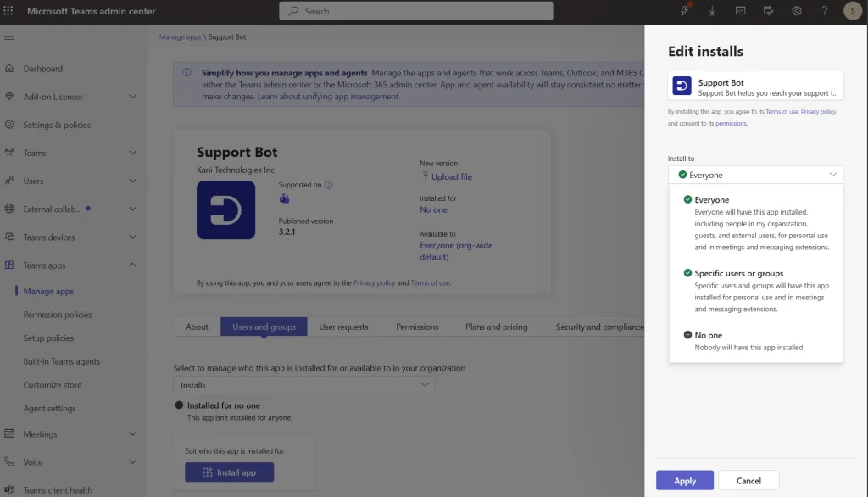Expand External collaboration chevron
The height and width of the screenshot is (497, 868).
click(132, 209)
